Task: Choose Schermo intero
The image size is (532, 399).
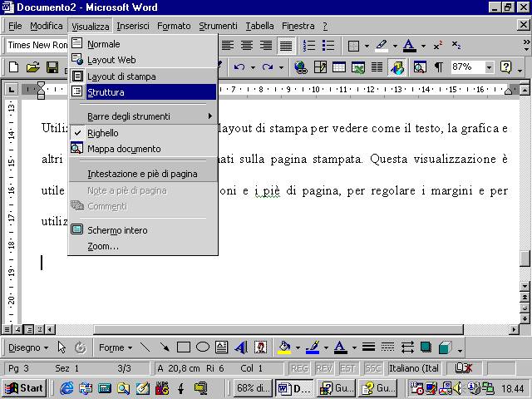Action: click(x=142, y=230)
